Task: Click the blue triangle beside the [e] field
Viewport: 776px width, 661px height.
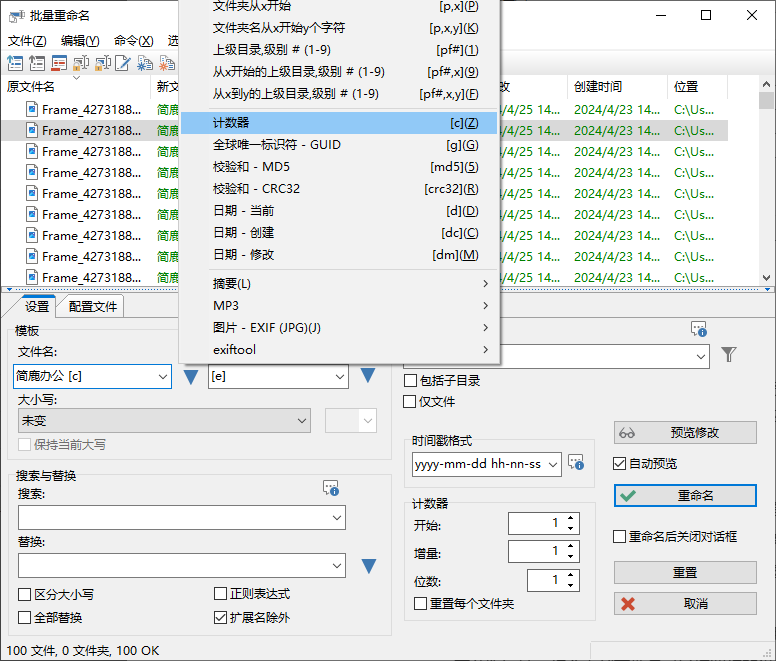Action: click(367, 375)
